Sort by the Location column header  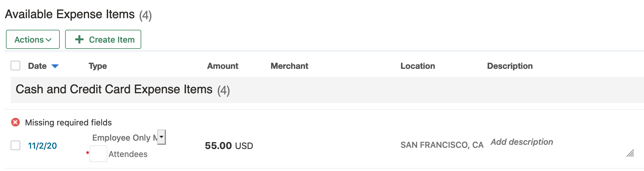(417, 66)
